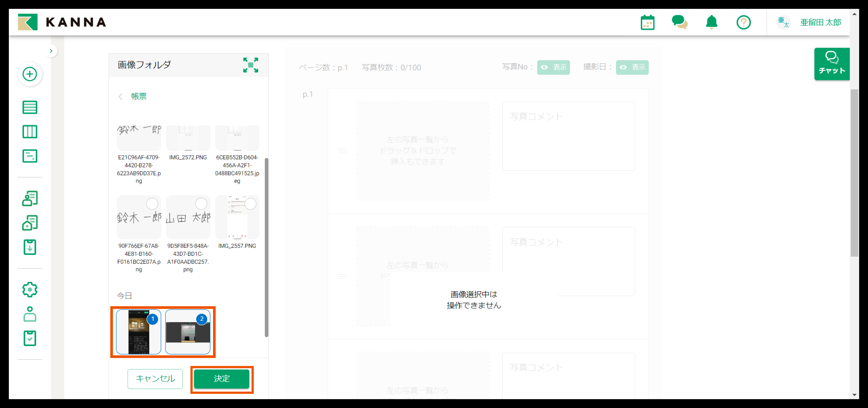868x408 pixels.
Task: Expand image folder to fullscreen
Action: click(x=250, y=65)
